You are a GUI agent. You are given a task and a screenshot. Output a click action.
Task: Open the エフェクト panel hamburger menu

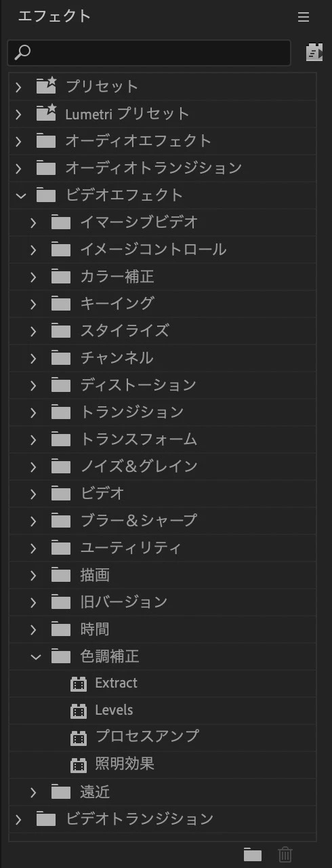(303, 17)
